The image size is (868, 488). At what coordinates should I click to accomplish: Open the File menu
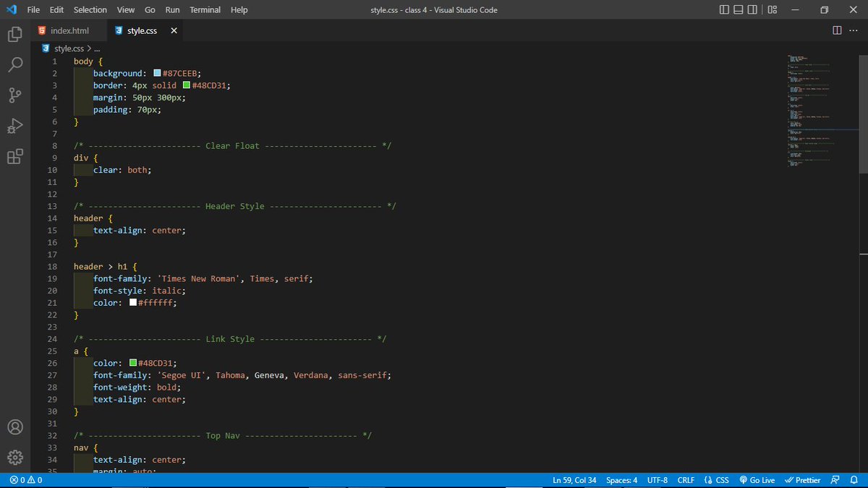pyautogui.click(x=33, y=10)
